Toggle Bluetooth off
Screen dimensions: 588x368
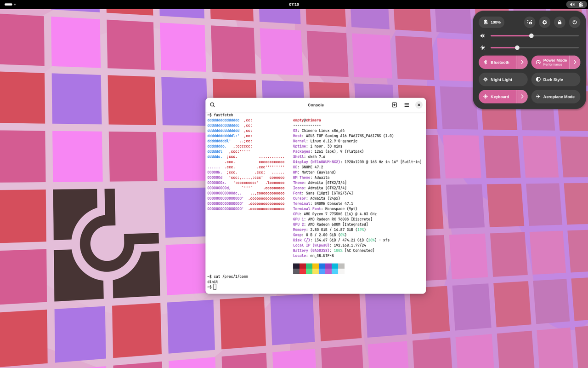498,62
